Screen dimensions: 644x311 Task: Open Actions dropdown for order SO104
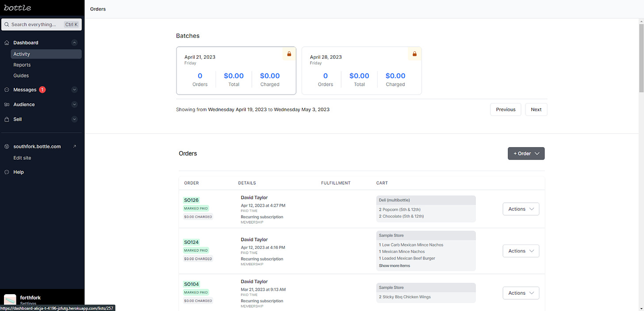(x=521, y=293)
